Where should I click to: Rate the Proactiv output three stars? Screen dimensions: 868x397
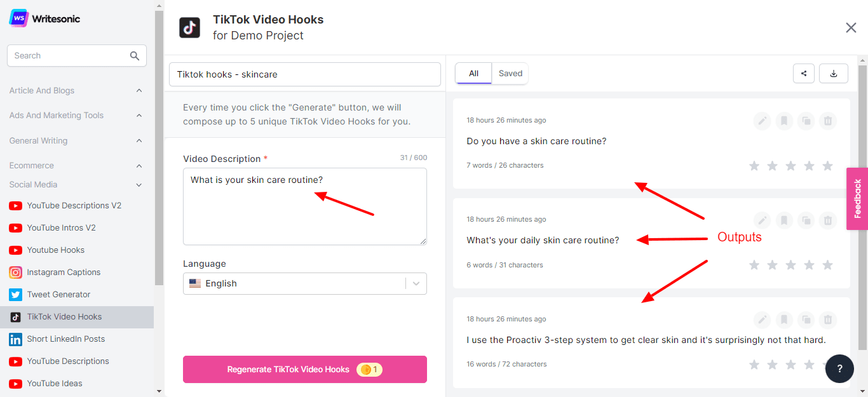(x=790, y=365)
